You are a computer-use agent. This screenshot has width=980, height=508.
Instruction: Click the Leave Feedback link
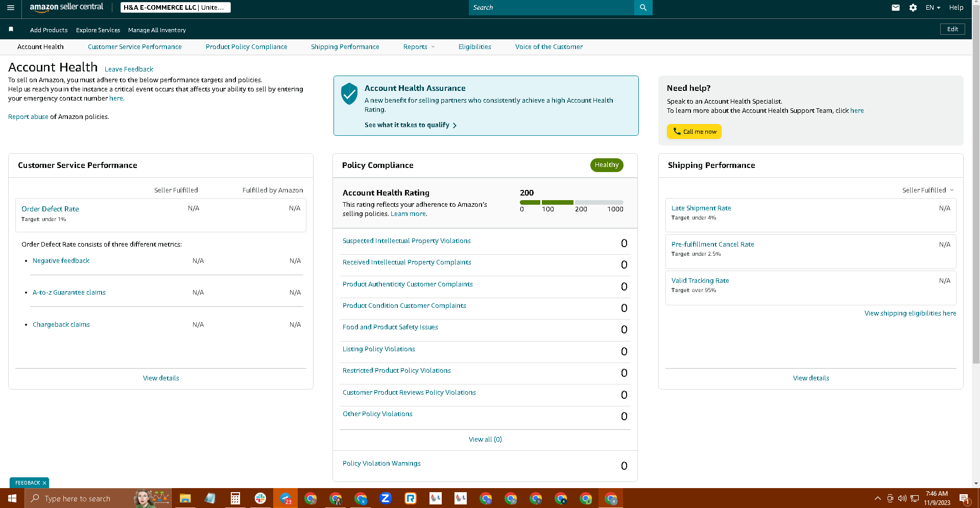click(x=129, y=69)
